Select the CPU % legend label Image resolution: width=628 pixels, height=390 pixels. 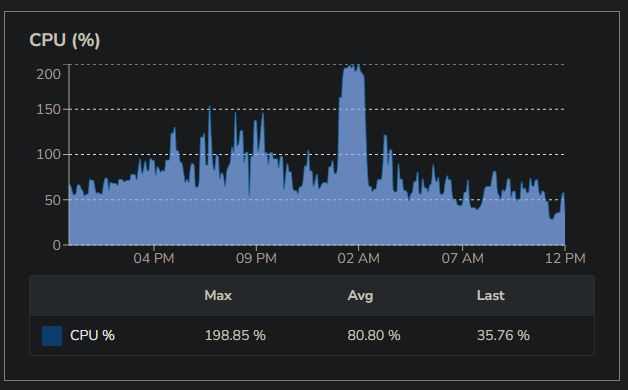(x=93, y=336)
